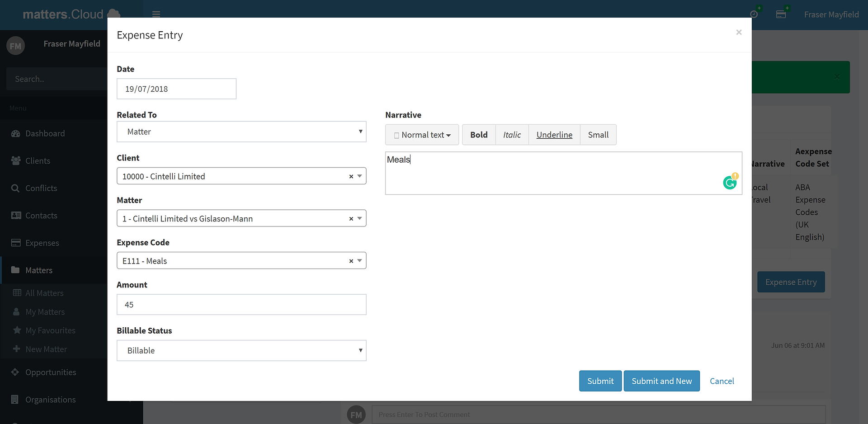
Task: Open the Related To dropdown
Action: coord(241,132)
